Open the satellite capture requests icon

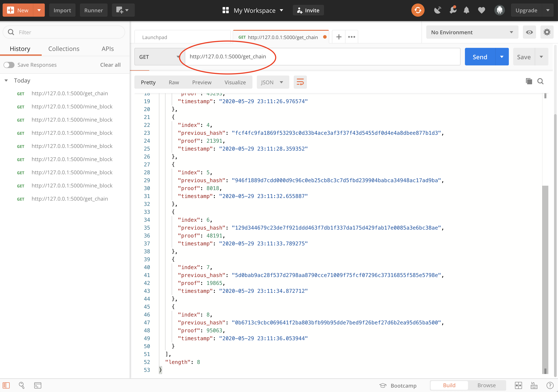437,10
